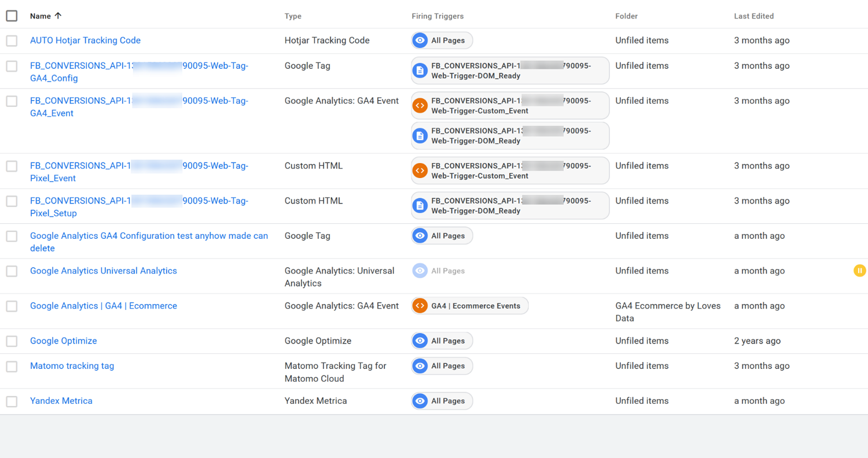Click 'Google Analytics: Universal Analytics' type cell

[x=340, y=277]
